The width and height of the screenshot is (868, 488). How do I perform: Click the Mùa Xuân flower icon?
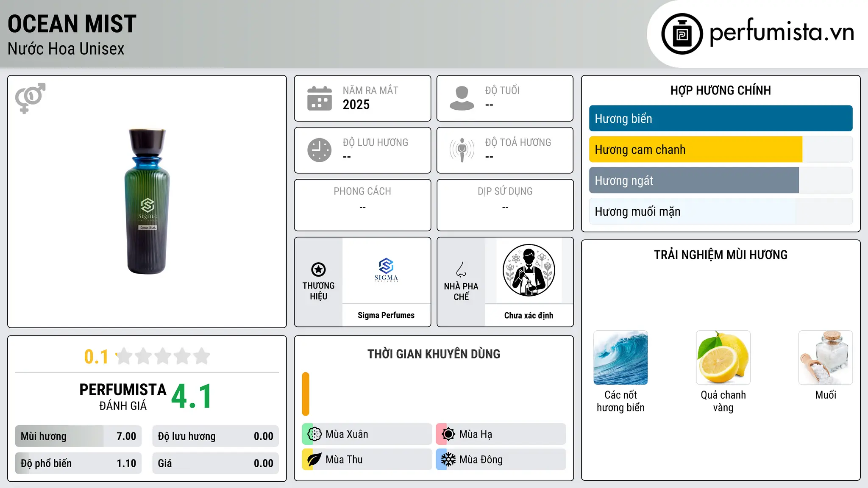314,434
